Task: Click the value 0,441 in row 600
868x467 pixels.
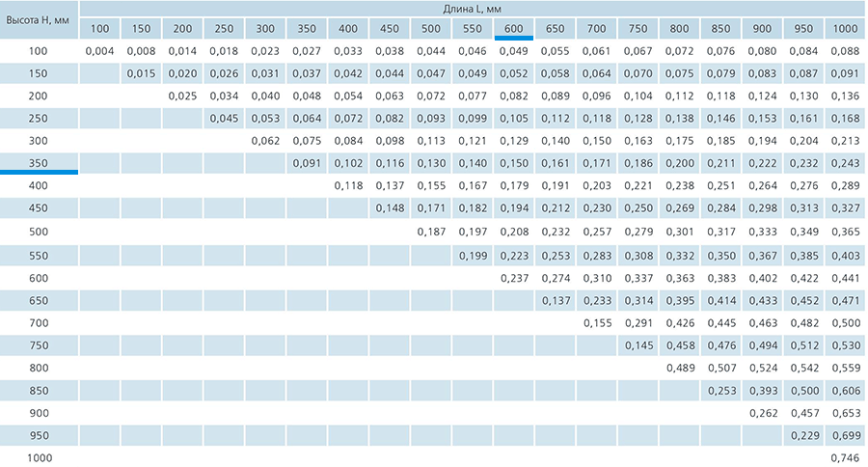Action: coord(845,279)
